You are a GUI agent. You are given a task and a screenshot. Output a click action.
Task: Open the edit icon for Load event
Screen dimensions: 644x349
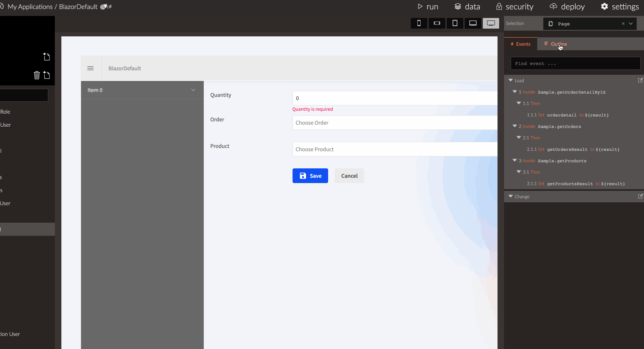pos(640,81)
